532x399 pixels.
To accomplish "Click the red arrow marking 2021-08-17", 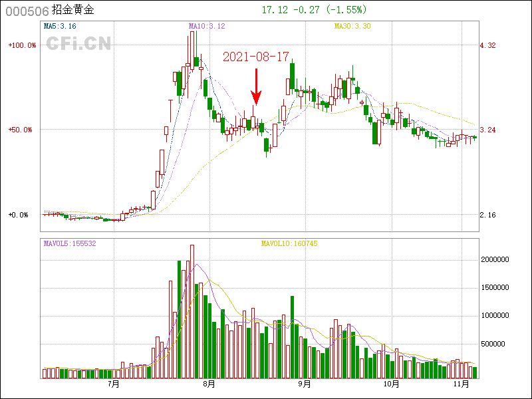I will 255,86.
